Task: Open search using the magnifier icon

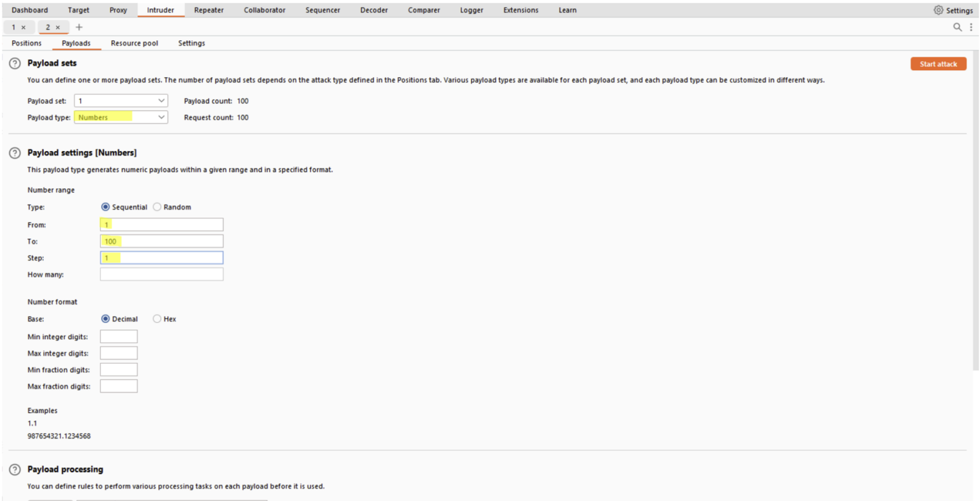Action: [x=958, y=27]
